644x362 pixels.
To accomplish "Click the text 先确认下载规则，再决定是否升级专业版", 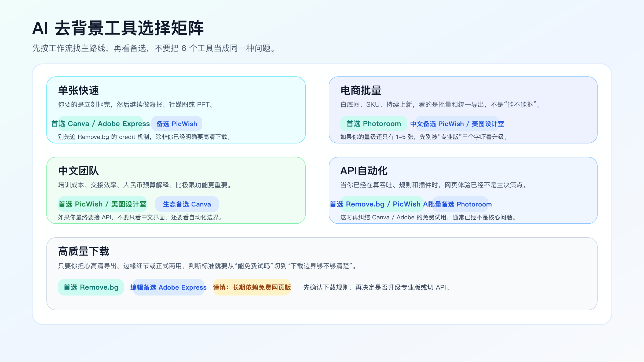I will click(x=377, y=287).
